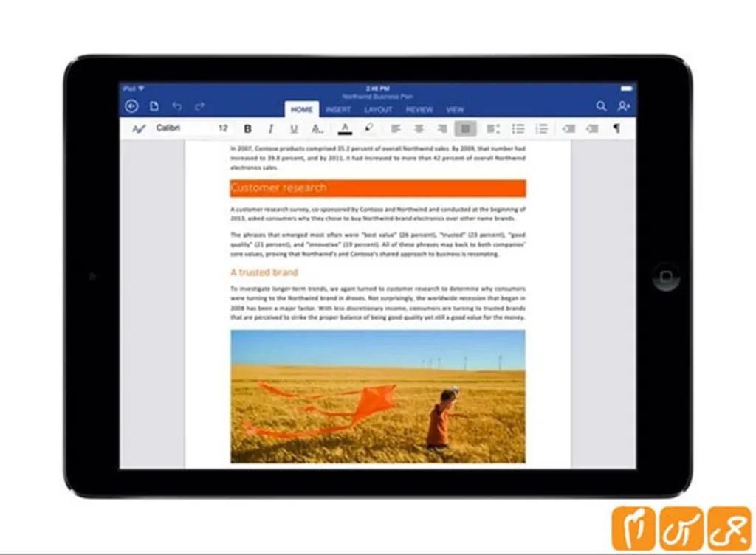The image size is (756, 555).
Task: Open the font size 12 picker
Action: pos(223,128)
